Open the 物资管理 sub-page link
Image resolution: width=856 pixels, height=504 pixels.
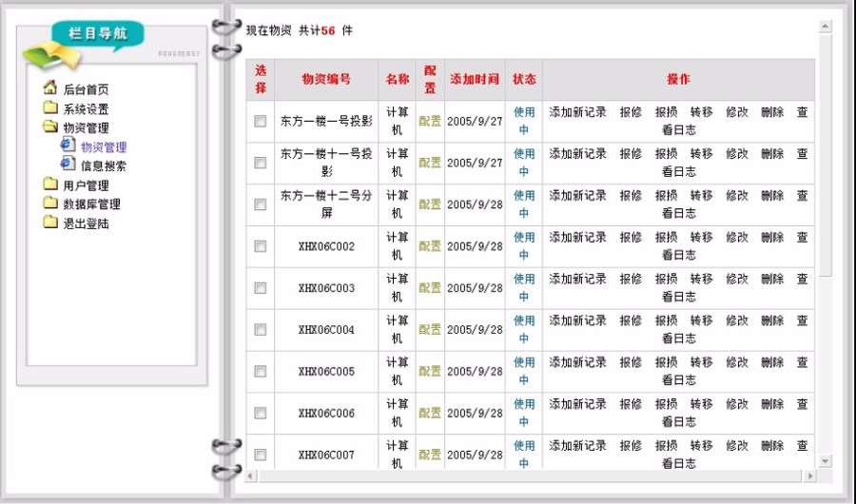point(104,147)
